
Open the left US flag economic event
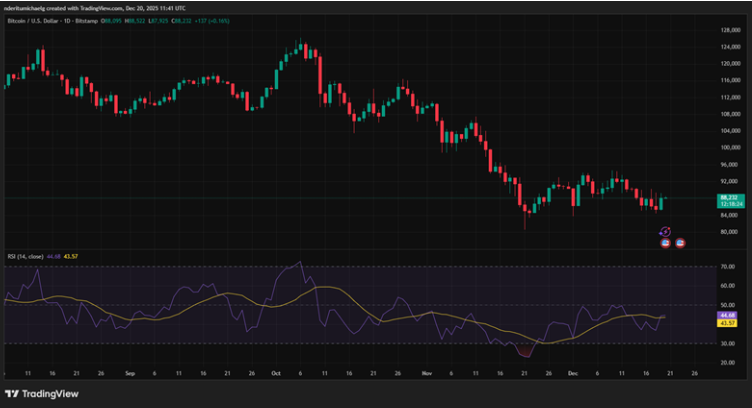click(665, 243)
